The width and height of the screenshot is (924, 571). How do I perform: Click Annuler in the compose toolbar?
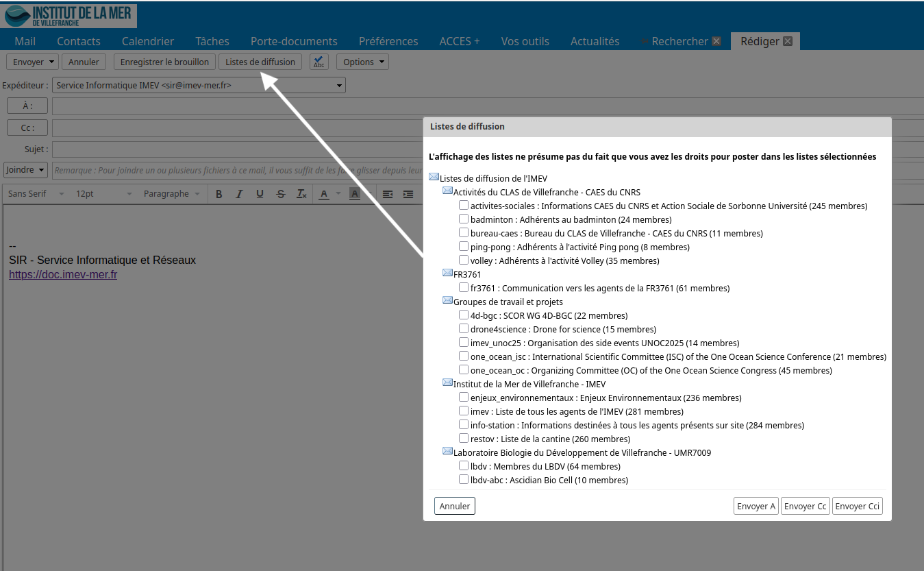tap(84, 62)
